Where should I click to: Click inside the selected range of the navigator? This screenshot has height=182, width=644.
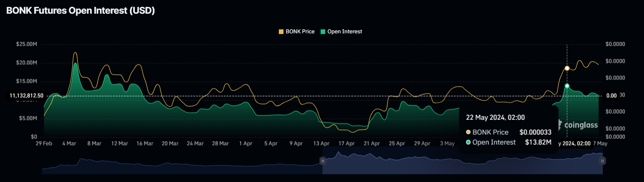click(462, 163)
